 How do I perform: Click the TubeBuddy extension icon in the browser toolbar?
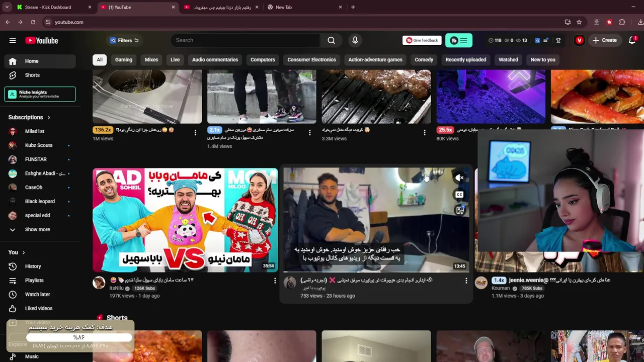point(609,22)
